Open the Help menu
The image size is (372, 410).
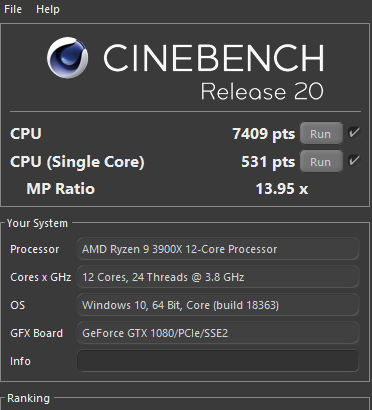coord(48,9)
